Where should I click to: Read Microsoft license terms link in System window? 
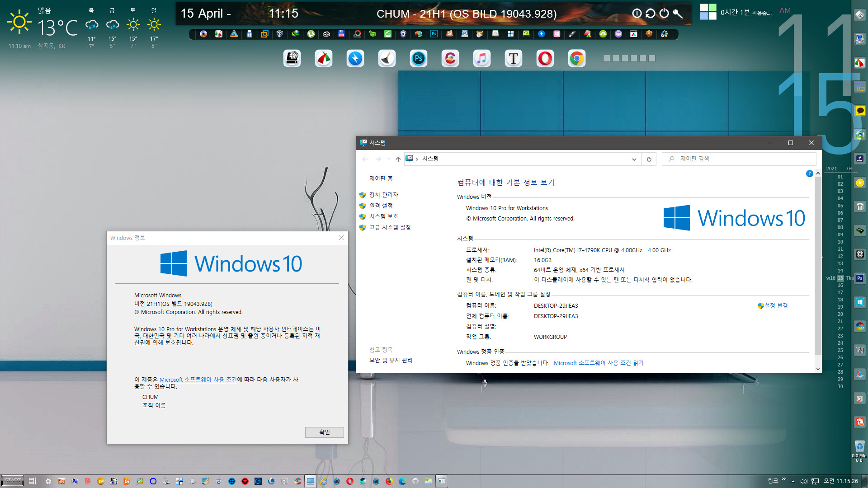[599, 363]
